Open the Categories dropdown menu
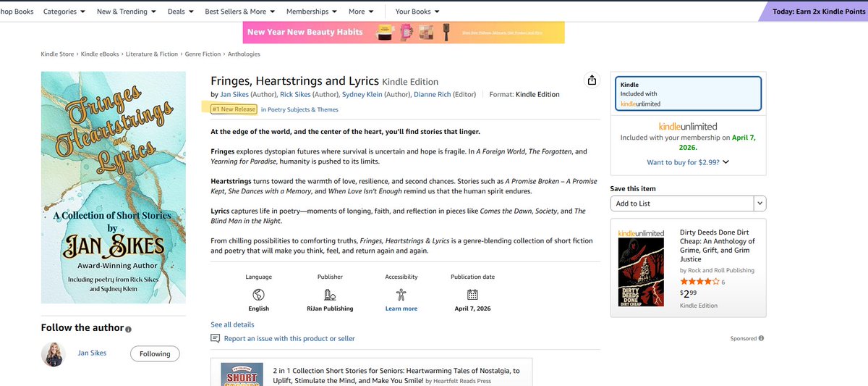The image size is (868, 386). 64,12
